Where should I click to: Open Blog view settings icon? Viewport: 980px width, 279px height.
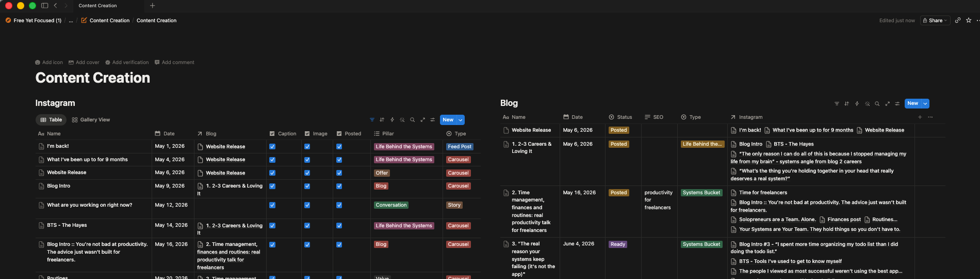point(897,104)
